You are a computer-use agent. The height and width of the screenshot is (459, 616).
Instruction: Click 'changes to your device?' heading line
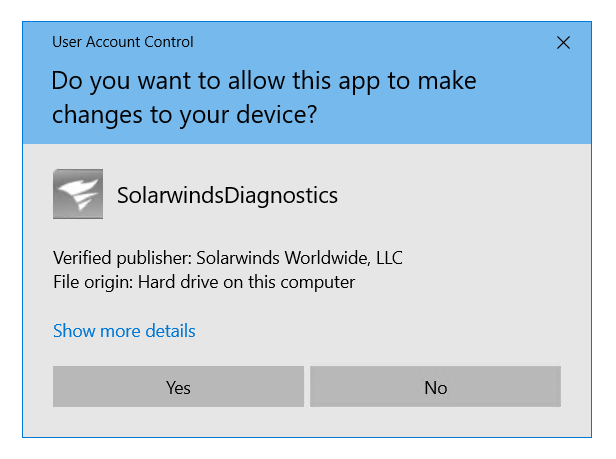184,115
